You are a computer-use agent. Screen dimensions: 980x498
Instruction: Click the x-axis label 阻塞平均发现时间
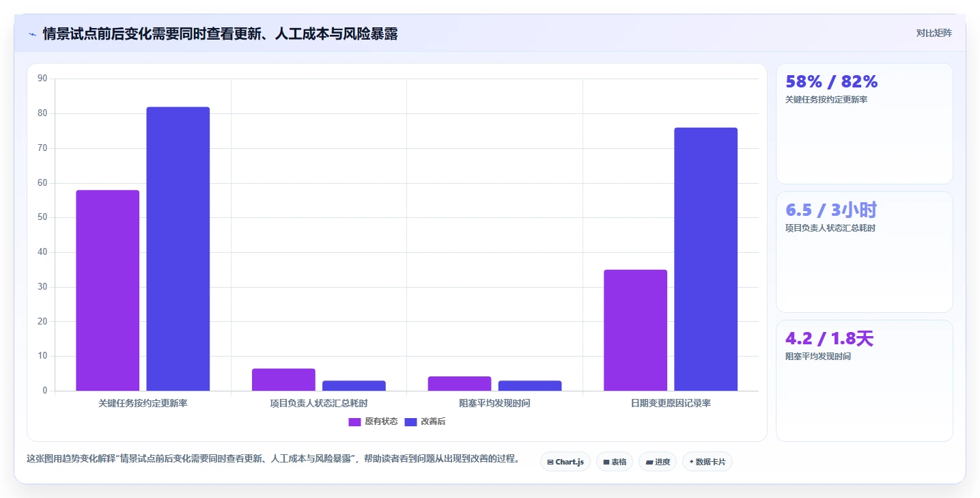click(494, 403)
